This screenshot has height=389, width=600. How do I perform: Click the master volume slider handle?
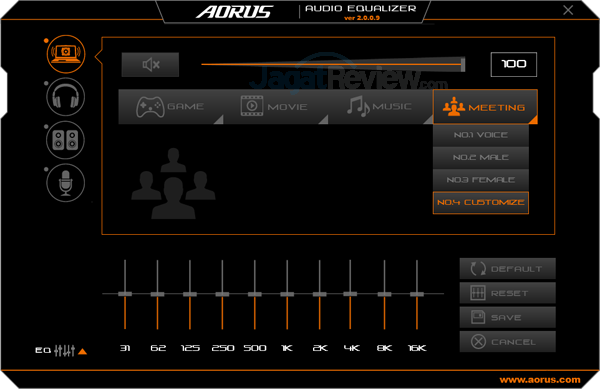tap(463, 64)
